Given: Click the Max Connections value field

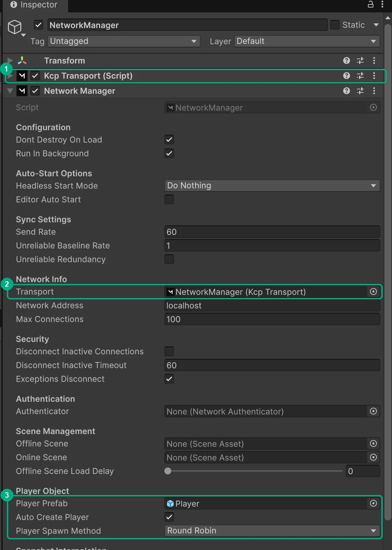Looking at the screenshot, I should click(x=272, y=319).
